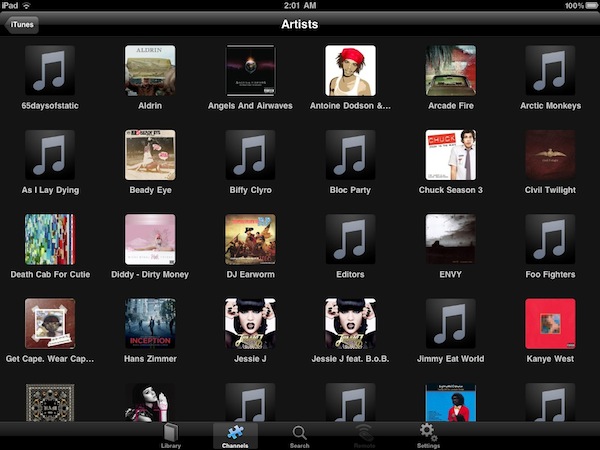Click the Arcade Fire artist name
This screenshot has width=600, height=450.
coord(451,106)
